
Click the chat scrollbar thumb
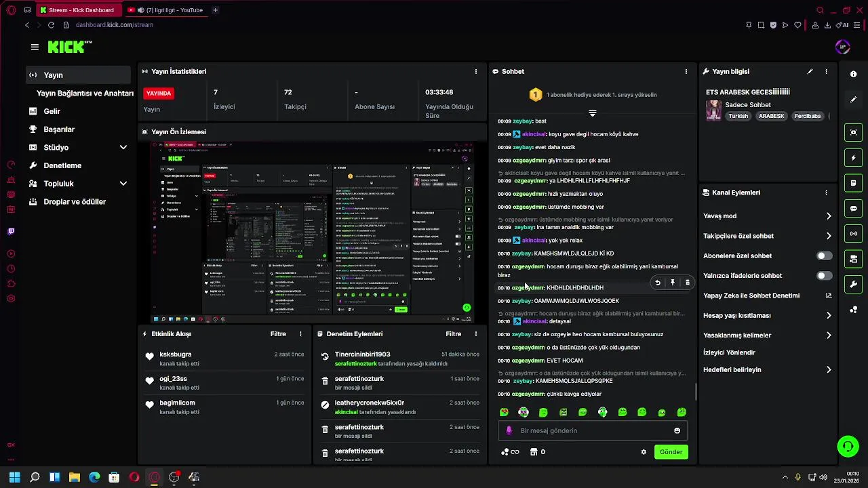click(x=695, y=392)
